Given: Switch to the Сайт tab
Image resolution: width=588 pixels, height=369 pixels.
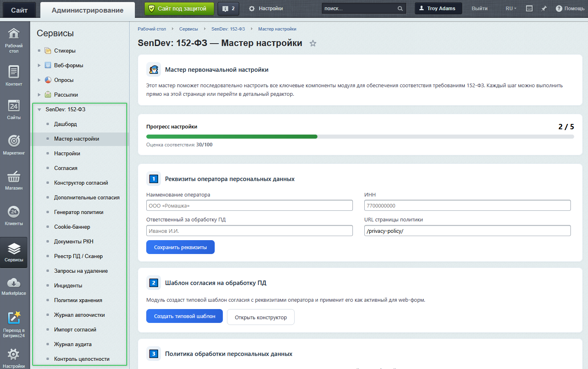Looking at the screenshot, I should (19, 10).
